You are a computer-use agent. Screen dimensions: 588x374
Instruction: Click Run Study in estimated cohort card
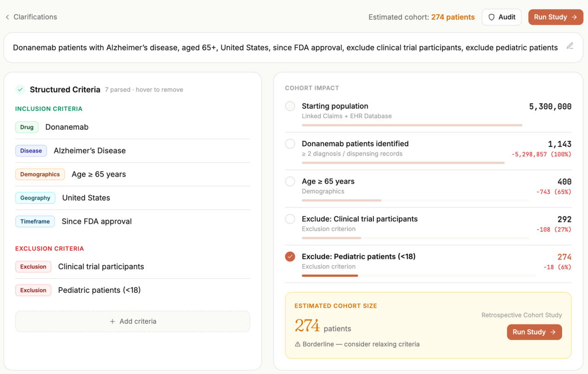point(534,332)
